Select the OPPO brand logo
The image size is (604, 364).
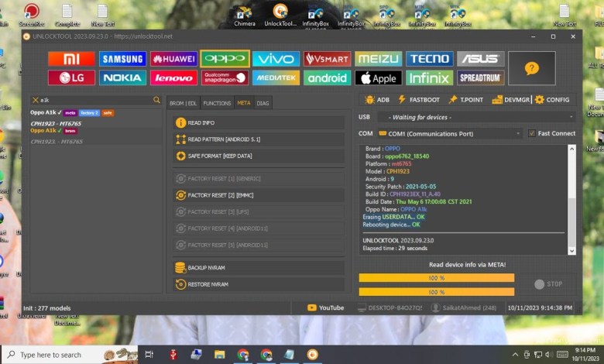tap(225, 59)
